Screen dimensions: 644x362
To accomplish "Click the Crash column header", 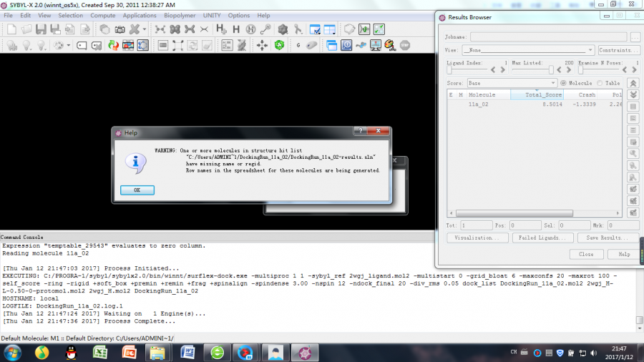I will click(581, 95).
